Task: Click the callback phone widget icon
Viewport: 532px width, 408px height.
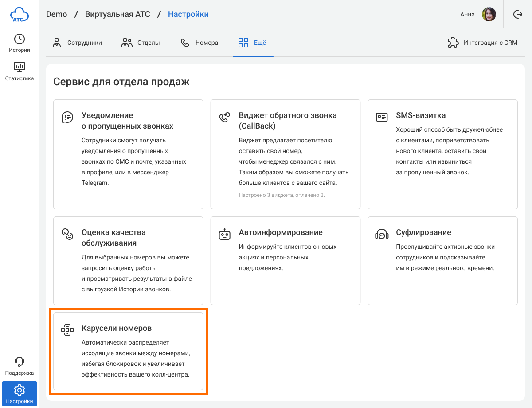Action: pos(225,117)
